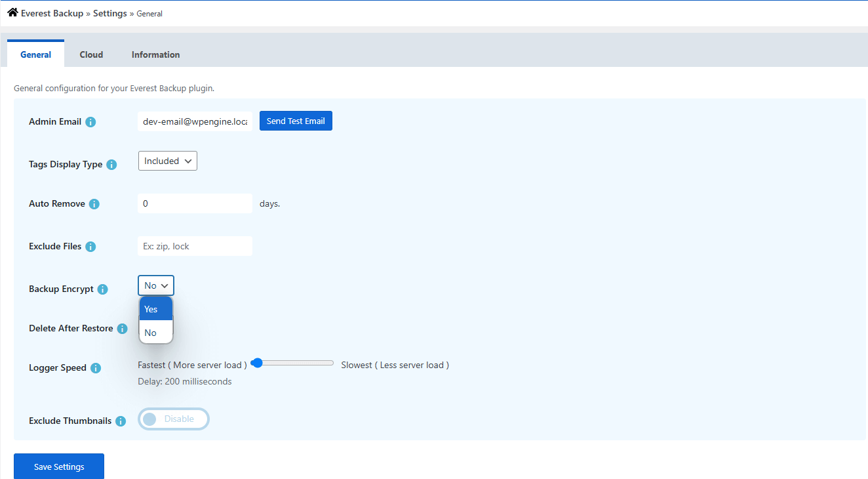Toggle the Exclude Thumbnails switch

click(x=173, y=419)
